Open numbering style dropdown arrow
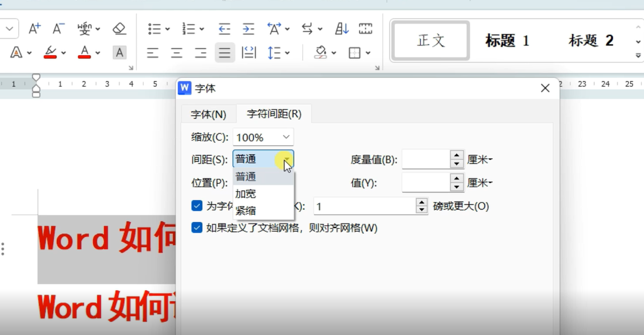The height and width of the screenshot is (335, 644). pyautogui.click(x=202, y=29)
